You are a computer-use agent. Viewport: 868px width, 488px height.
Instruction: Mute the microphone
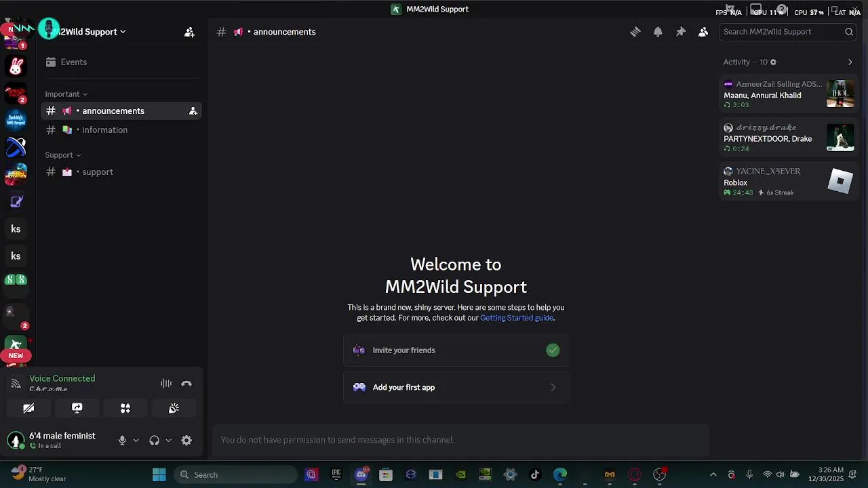[122, 441]
